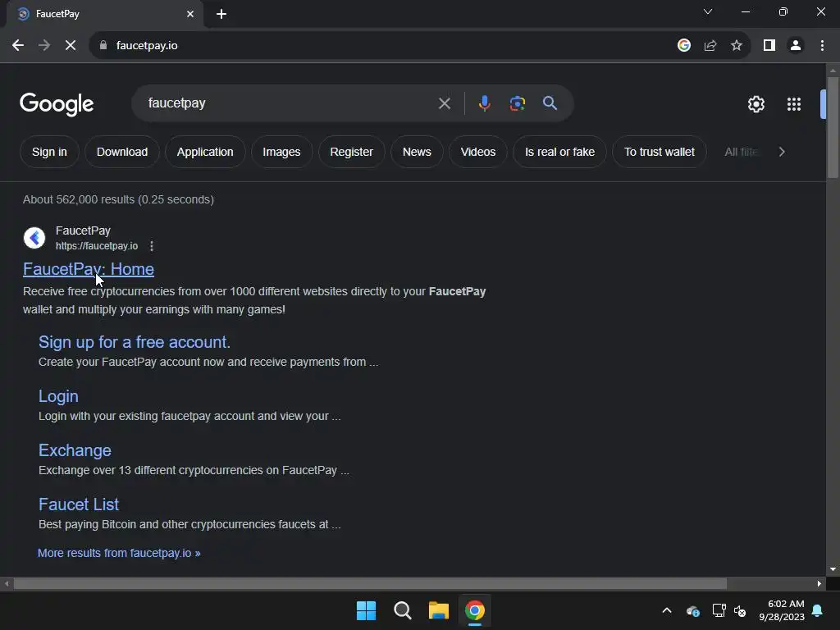The height and width of the screenshot is (630, 840).
Task: Open options for the FaucetPay result
Action: tap(152, 246)
